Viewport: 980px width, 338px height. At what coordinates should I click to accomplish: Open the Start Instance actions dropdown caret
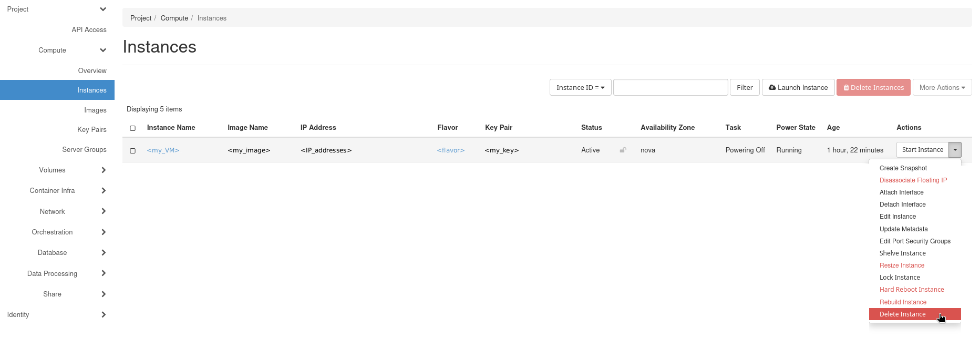pos(955,150)
